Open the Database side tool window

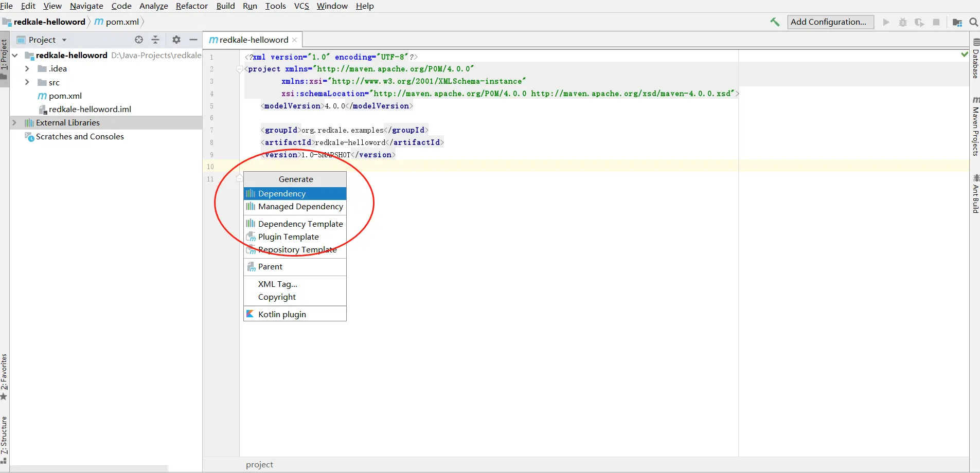pyautogui.click(x=975, y=59)
